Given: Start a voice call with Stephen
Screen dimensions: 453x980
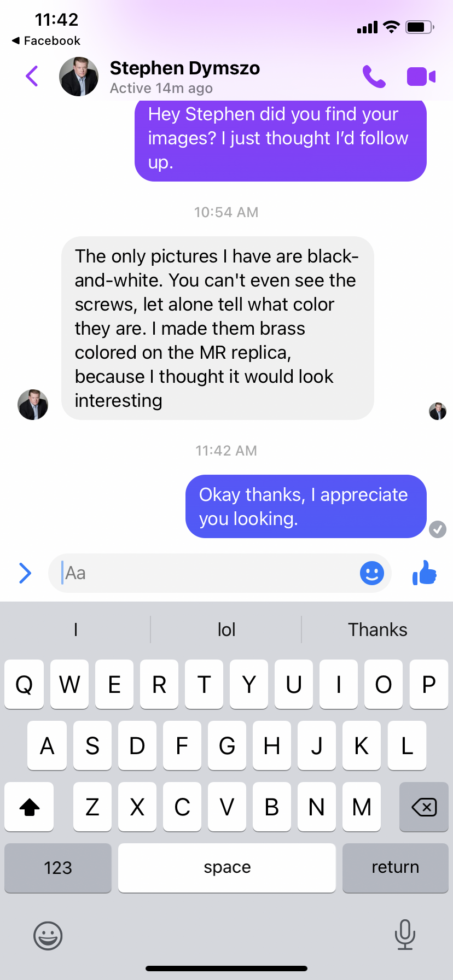Looking at the screenshot, I should (374, 77).
